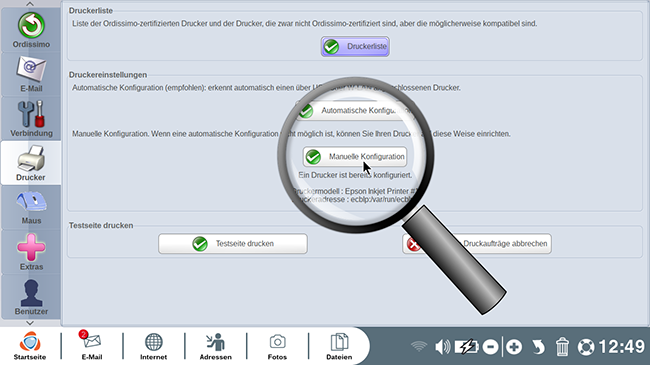
Task: Zoom out with the minus icon
Action: pyautogui.click(x=490, y=347)
